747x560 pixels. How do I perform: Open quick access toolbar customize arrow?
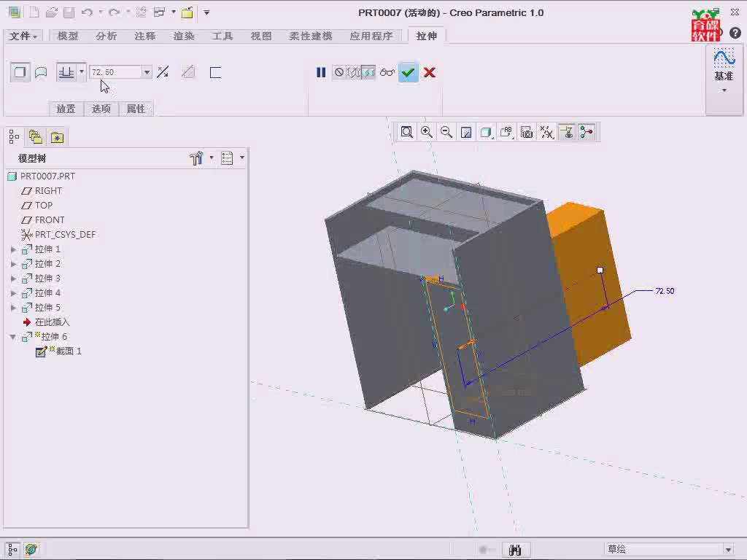[206, 12]
